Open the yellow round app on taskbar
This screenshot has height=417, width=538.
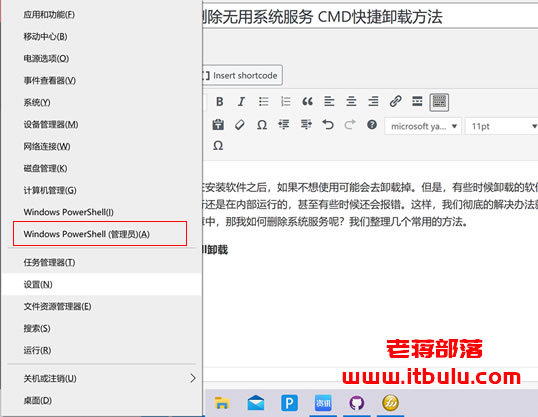point(390,403)
